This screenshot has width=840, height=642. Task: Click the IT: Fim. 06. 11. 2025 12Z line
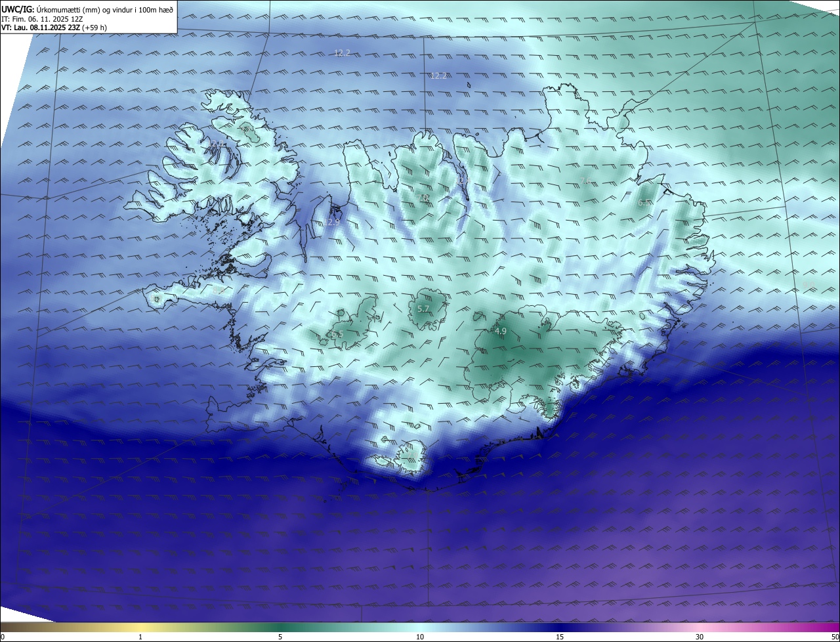[x=41, y=19]
